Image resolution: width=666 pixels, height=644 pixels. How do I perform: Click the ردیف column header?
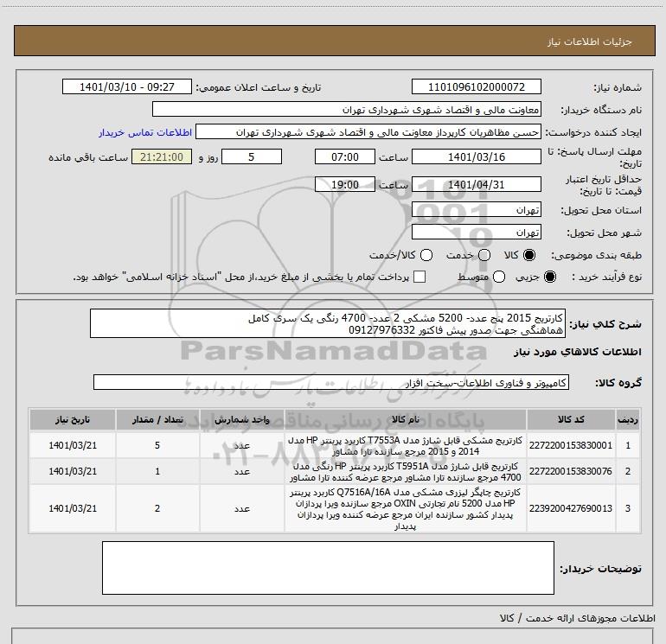[628, 420]
